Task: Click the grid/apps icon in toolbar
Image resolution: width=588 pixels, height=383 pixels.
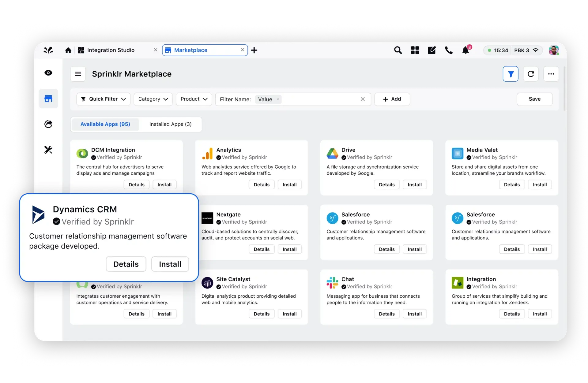Action: coord(414,50)
